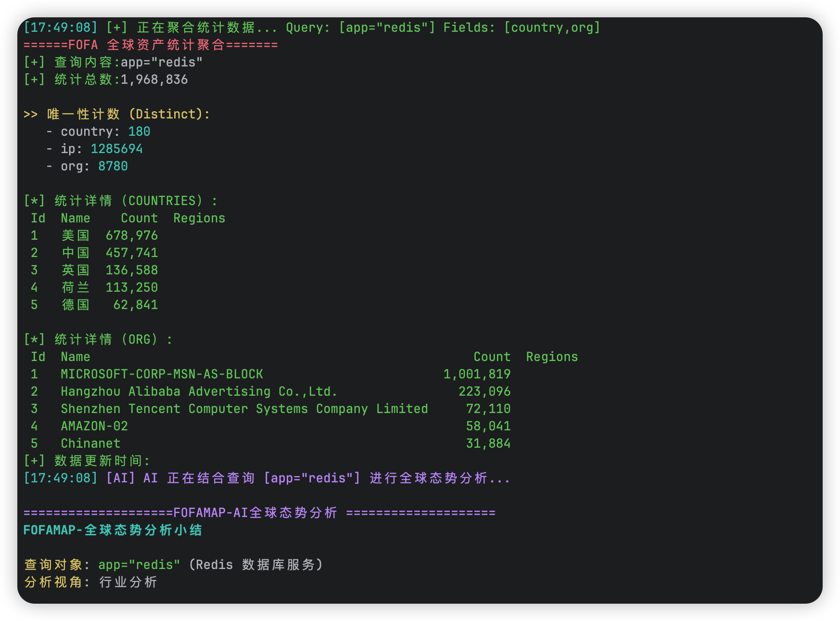Click the Microsoft count 1,001,819
840x621 pixels.
pyautogui.click(x=477, y=374)
